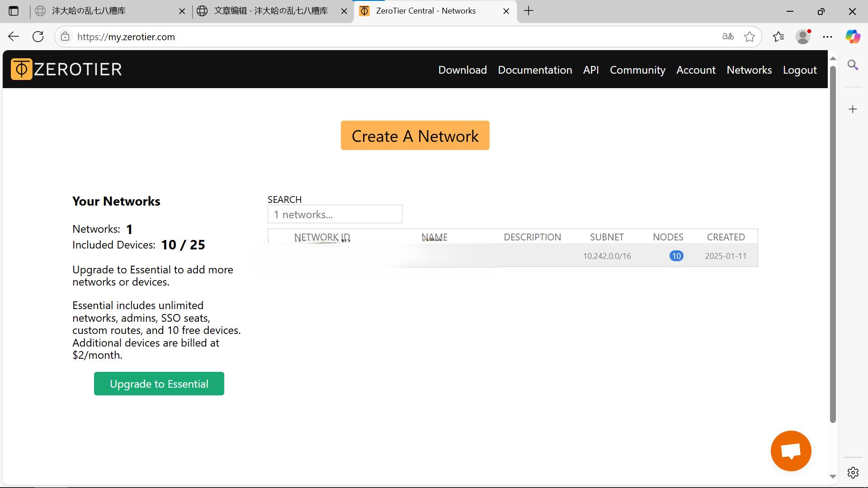Sort by NODES column header
The width and height of the screenshot is (868, 488).
coord(668,237)
